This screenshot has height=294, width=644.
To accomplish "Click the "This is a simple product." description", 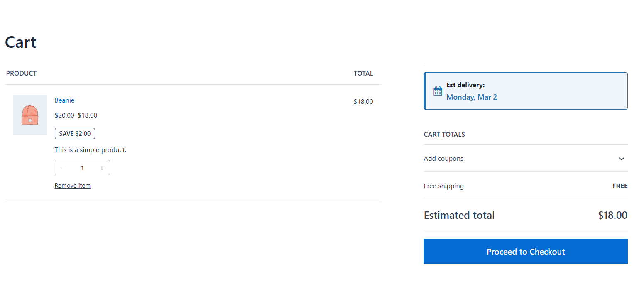I will (91, 150).
